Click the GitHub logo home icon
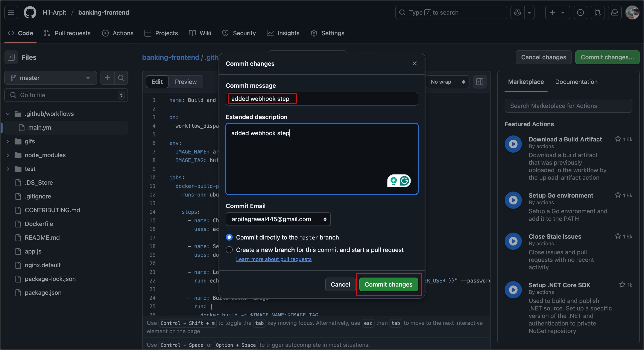Image resolution: width=644 pixels, height=350 pixels. pos(30,12)
